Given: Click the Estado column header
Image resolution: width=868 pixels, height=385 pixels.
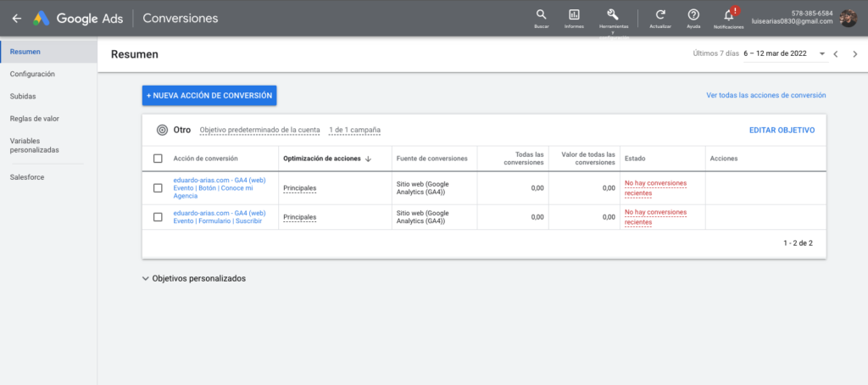Looking at the screenshot, I should coord(634,159).
